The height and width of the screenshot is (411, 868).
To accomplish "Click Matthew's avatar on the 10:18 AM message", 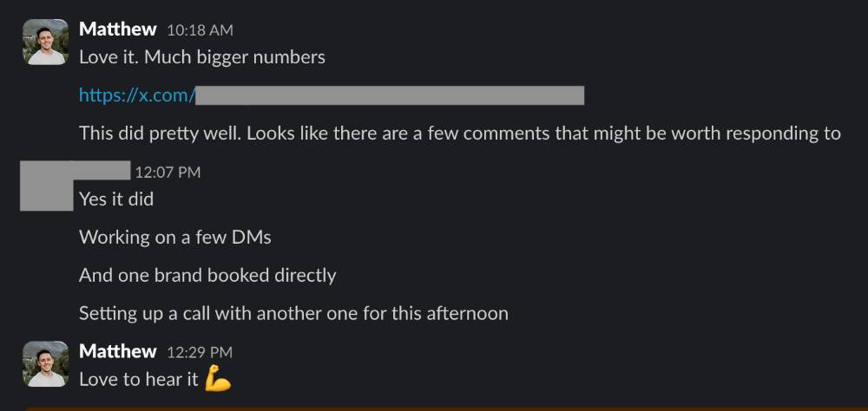I will [x=45, y=42].
